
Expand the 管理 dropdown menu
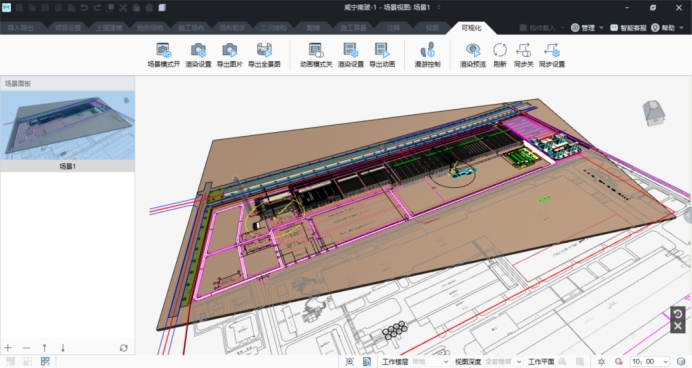coord(587,28)
